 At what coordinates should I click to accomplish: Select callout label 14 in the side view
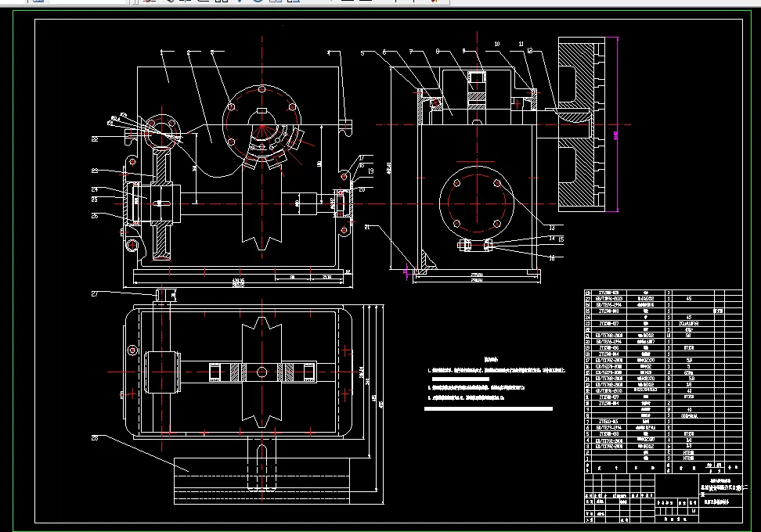(552, 238)
